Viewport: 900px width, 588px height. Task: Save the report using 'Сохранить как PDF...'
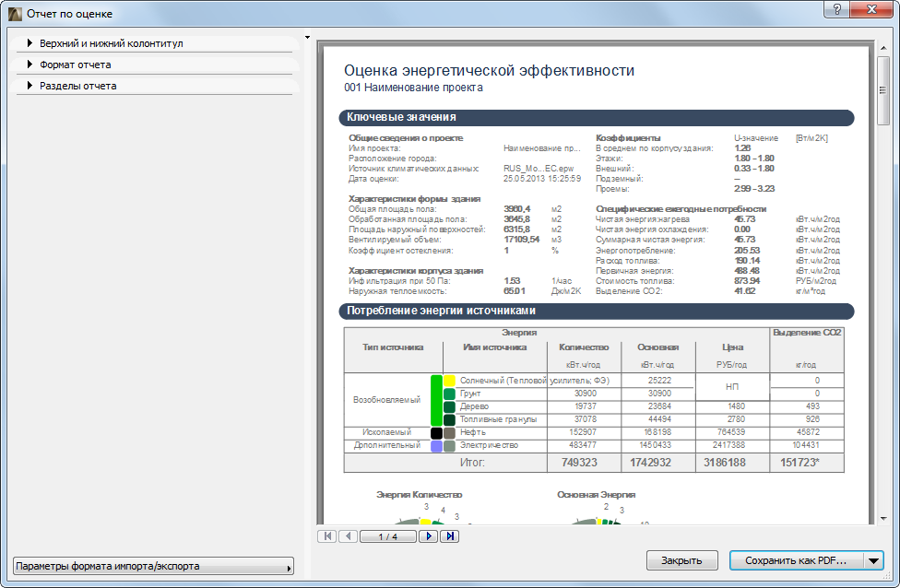coord(795,560)
